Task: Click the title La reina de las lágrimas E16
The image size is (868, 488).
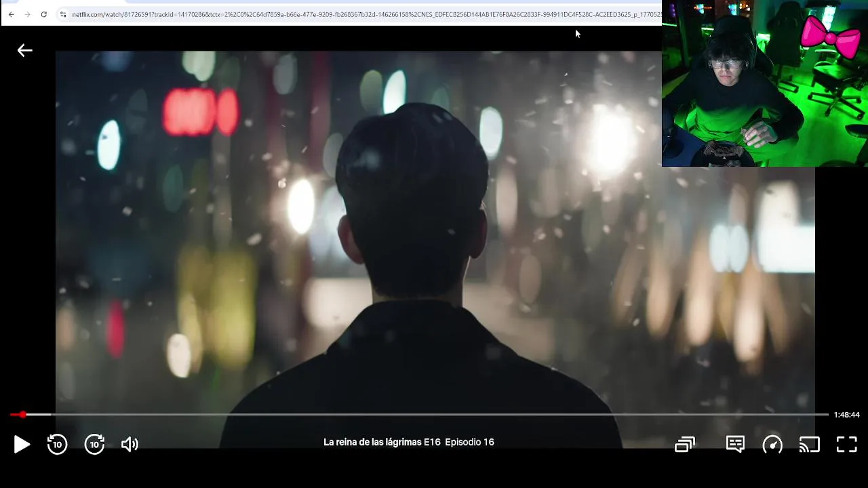Action: point(382,442)
